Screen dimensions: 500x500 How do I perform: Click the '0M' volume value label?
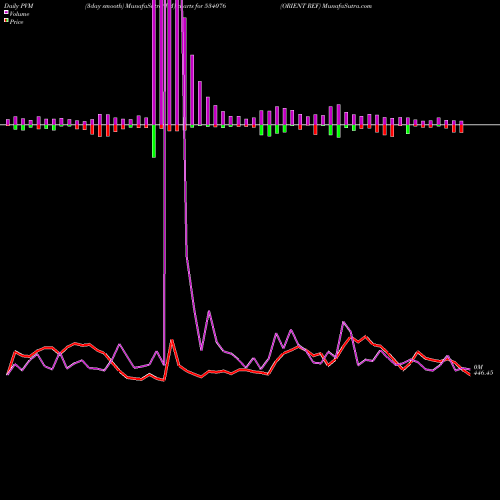point(478,367)
